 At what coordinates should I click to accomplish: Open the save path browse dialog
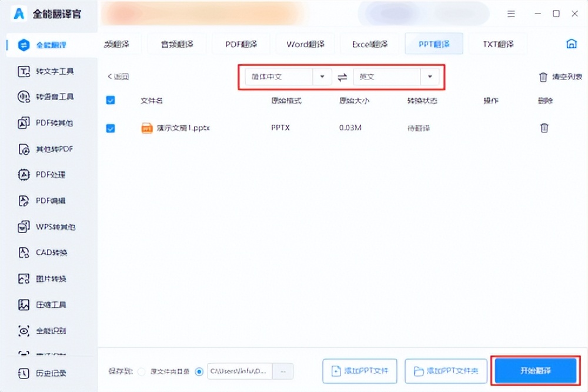(283, 371)
